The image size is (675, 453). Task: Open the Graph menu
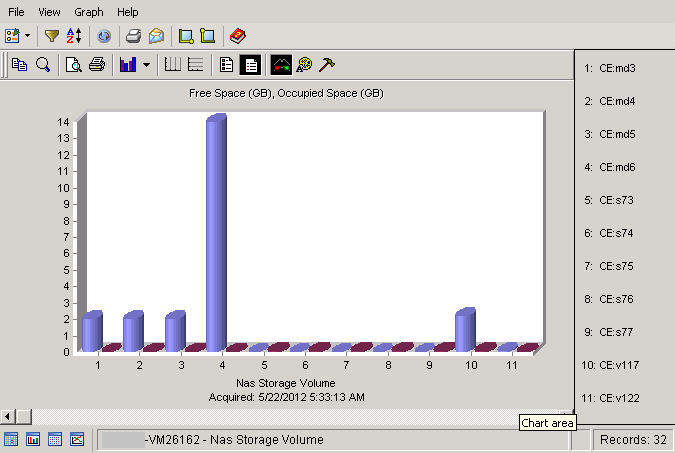(x=89, y=12)
